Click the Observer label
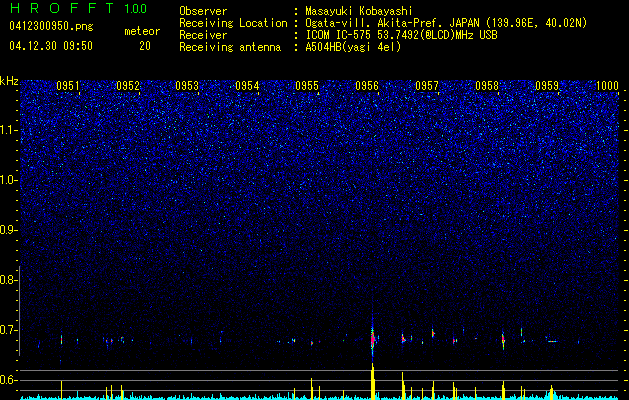629x400 pixels. click(x=203, y=11)
